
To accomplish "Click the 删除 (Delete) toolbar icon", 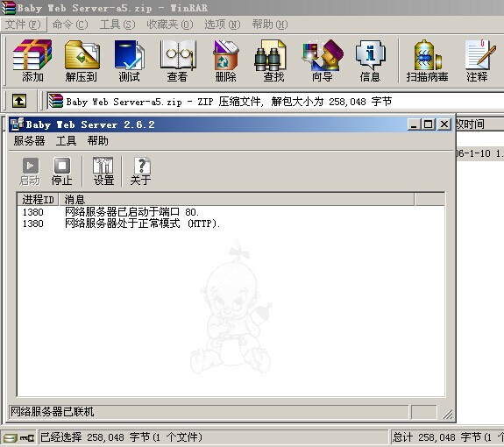I will point(225,60).
